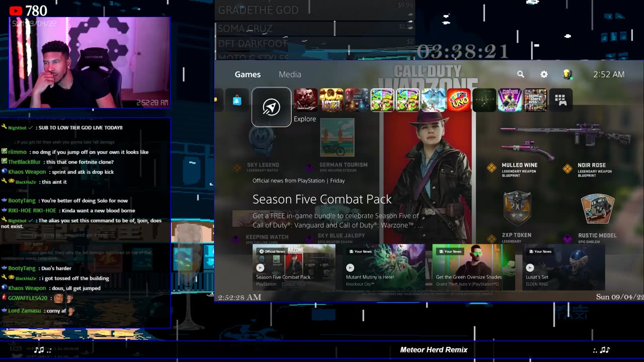Click the Explore label under the tile
Viewport: 644px width, 362px height.
[305, 119]
